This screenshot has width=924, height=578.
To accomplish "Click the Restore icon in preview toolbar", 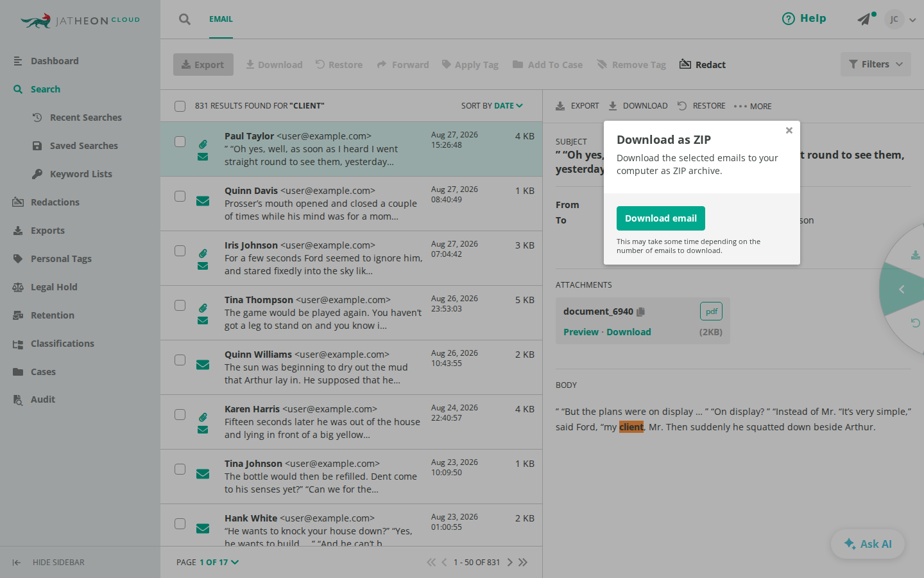I will [682, 106].
